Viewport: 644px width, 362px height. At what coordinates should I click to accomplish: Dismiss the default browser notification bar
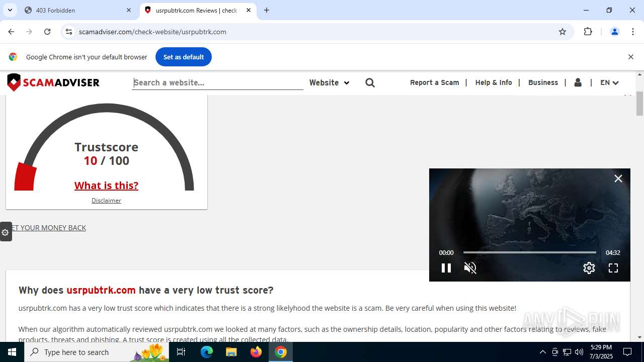(630, 57)
